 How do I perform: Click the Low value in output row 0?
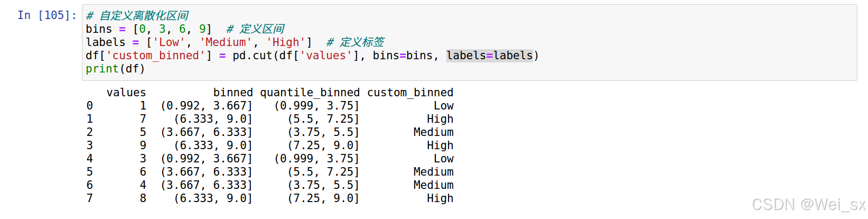click(x=443, y=106)
